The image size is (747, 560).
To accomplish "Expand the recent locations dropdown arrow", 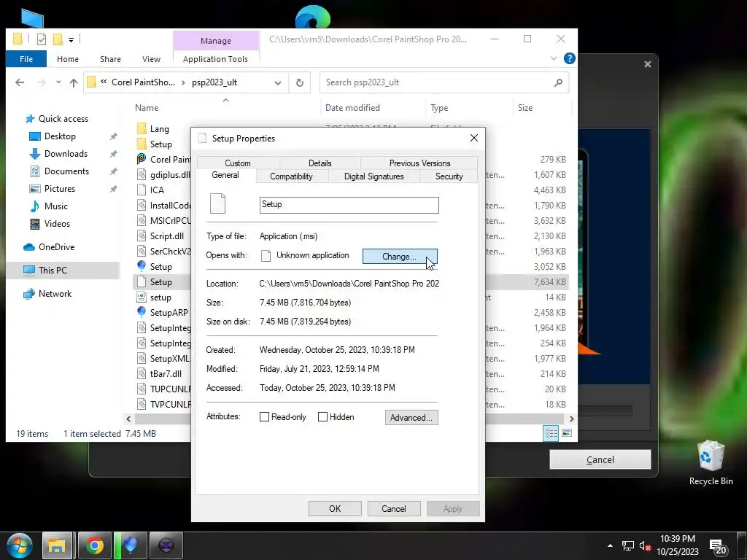I will click(58, 82).
